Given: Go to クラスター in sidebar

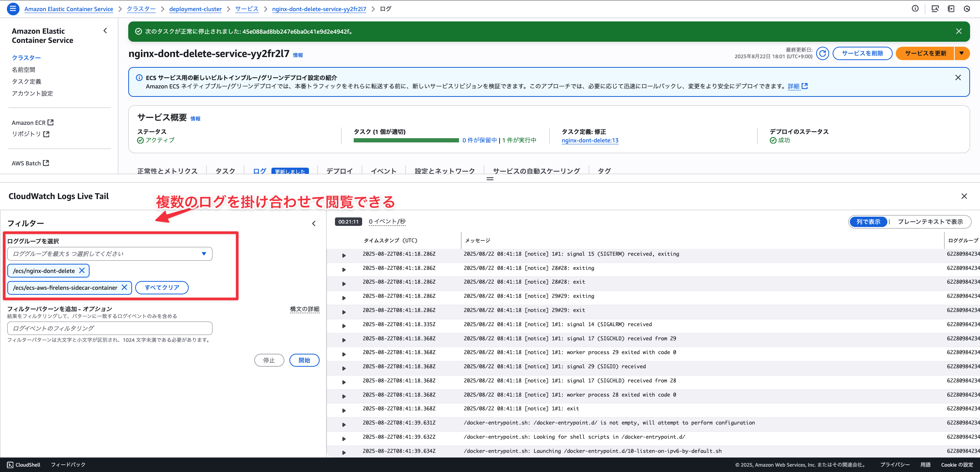Looking at the screenshot, I should pyautogui.click(x=26, y=58).
